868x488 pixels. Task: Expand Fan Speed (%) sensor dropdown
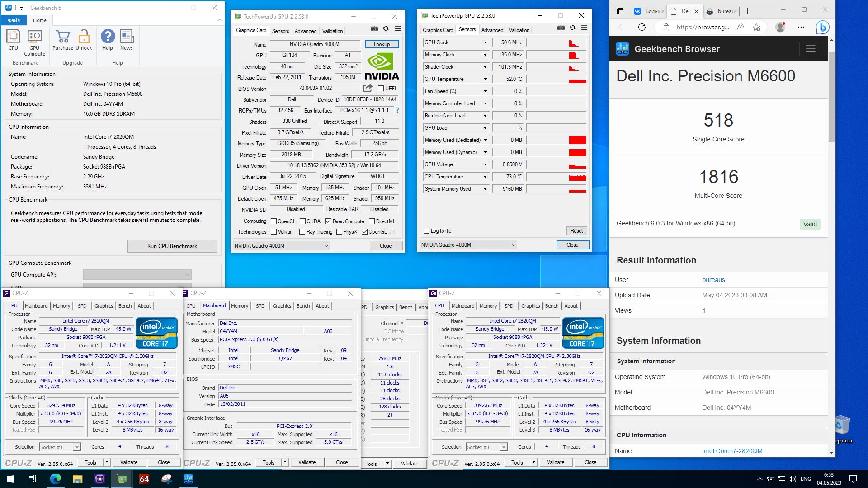point(485,91)
